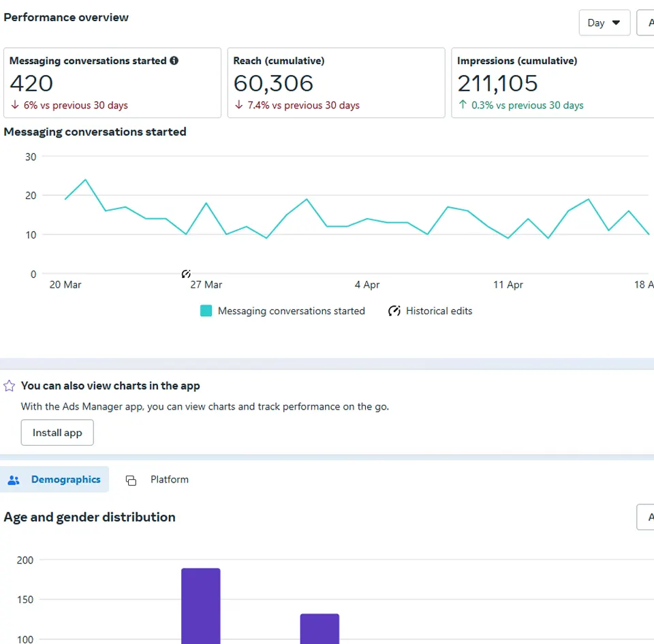The height and width of the screenshot is (644, 654).
Task: Click the info icon beside Messaging conversations started
Action: pyautogui.click(x=174, y=61)
